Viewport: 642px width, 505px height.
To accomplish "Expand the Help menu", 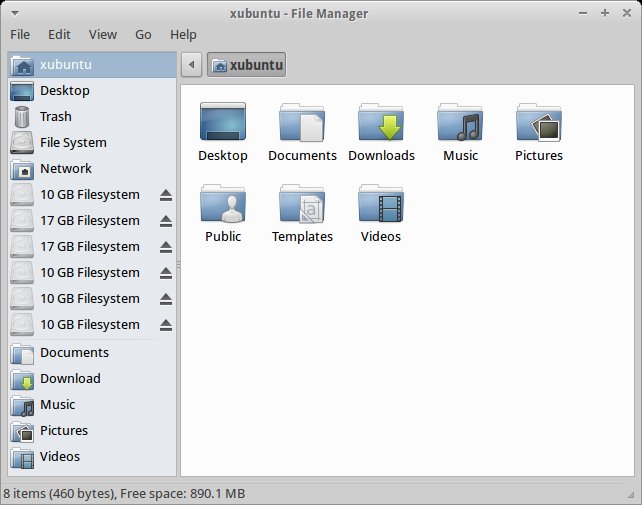I will pos(183,34).
